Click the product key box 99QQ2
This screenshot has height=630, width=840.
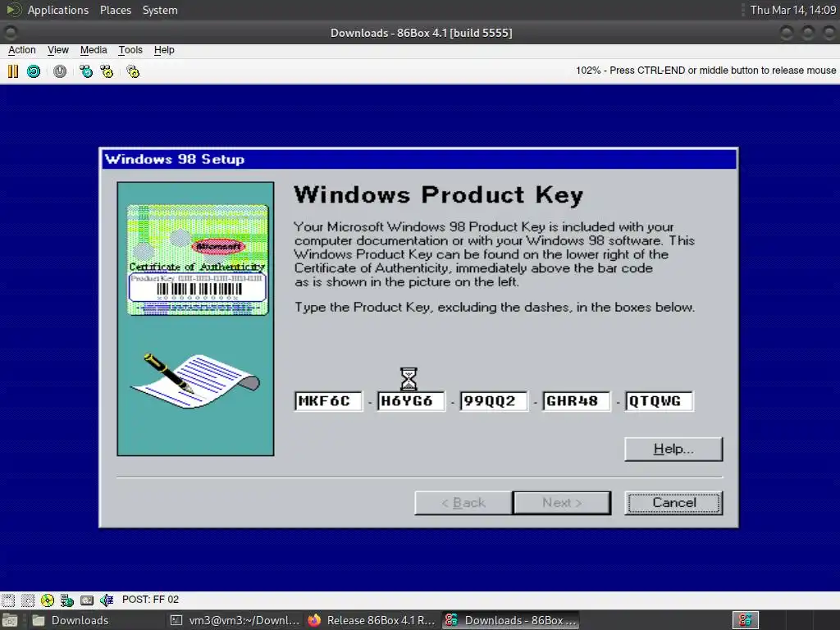(x=493, y=401)
